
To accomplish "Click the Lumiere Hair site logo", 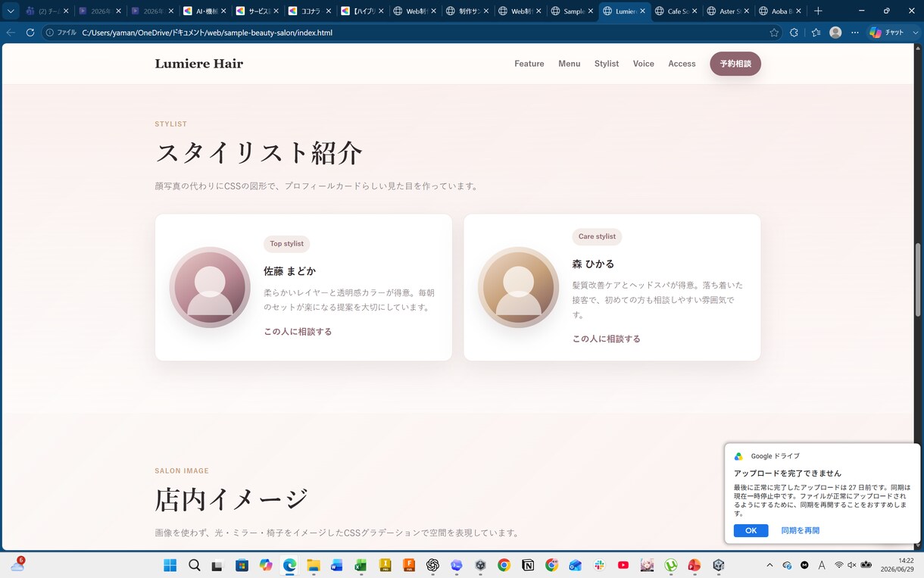I will [x=199, y=64].
